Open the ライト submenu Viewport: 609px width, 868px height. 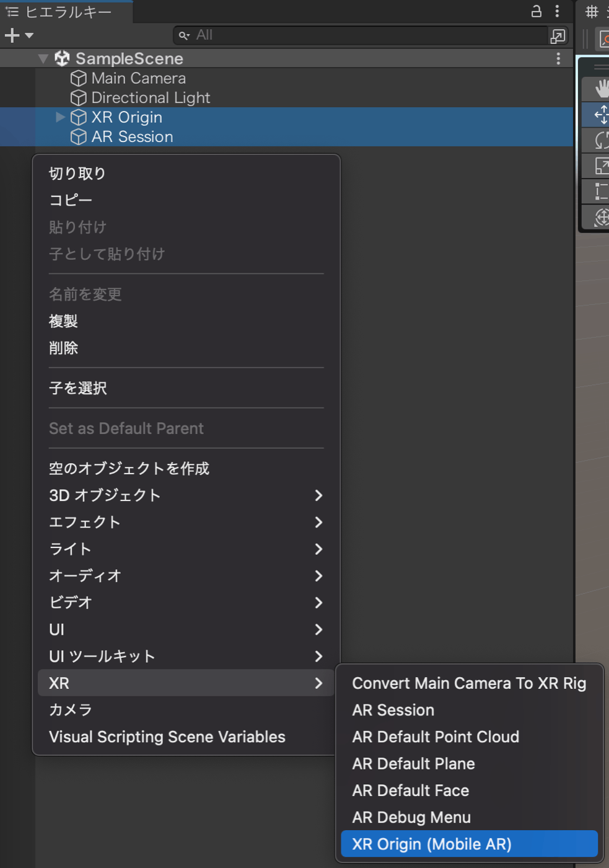point(186,549)
